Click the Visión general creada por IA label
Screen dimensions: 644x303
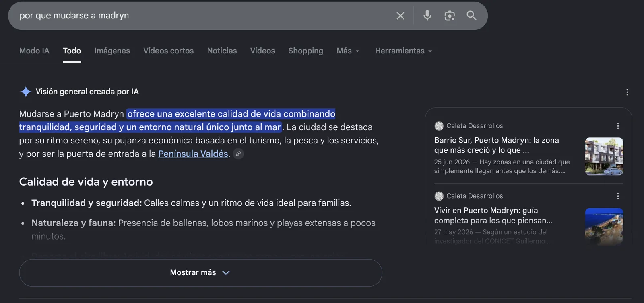pos(87,92)
